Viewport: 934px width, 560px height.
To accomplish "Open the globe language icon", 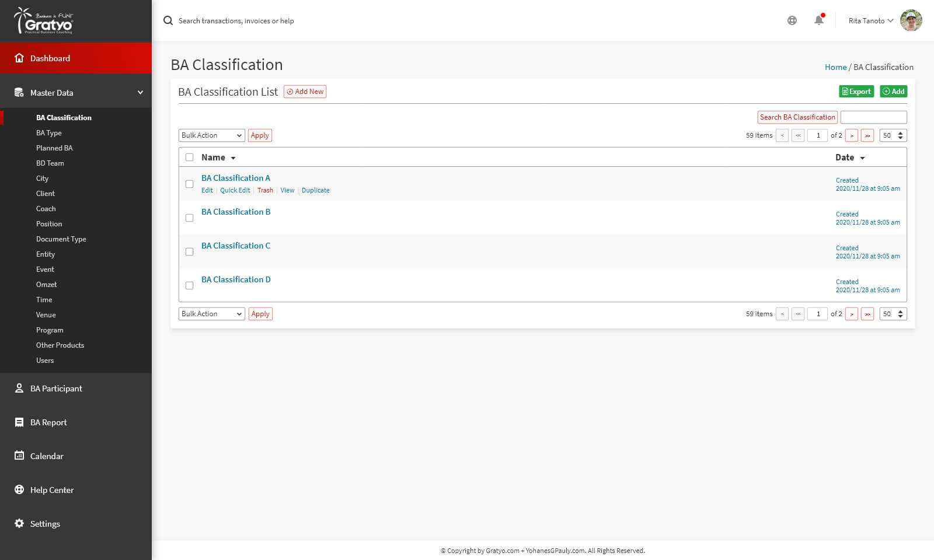I will [792, 20].
